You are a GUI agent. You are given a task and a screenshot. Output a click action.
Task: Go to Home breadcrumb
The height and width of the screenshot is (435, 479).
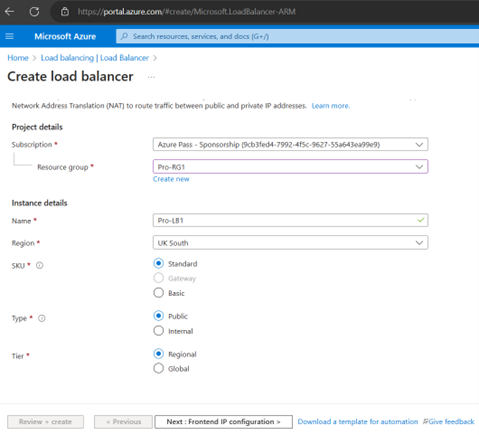click(x=18, y=58)
